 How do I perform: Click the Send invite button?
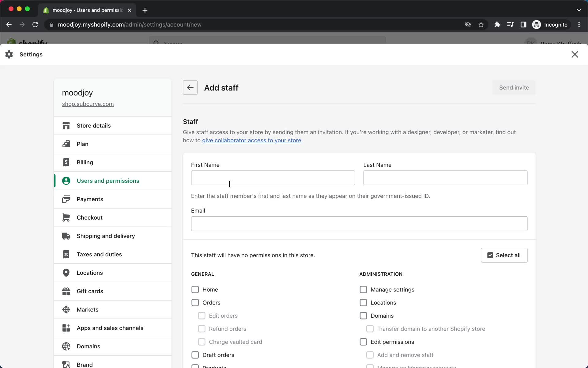point(514,88)
